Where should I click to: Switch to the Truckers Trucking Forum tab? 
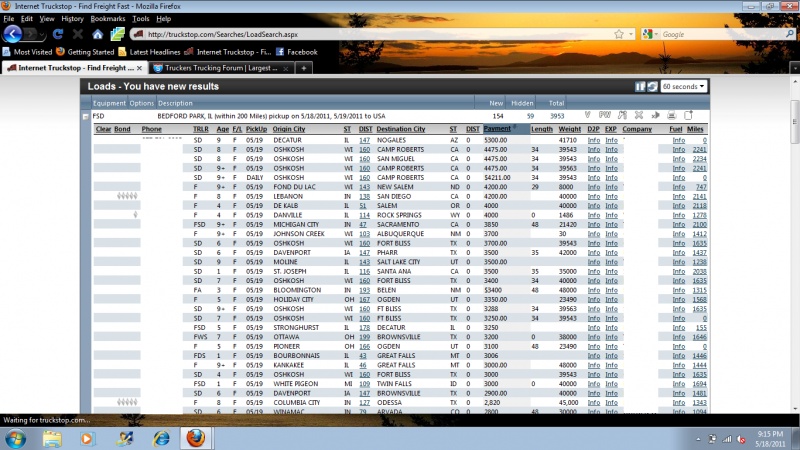pos(220,67)
